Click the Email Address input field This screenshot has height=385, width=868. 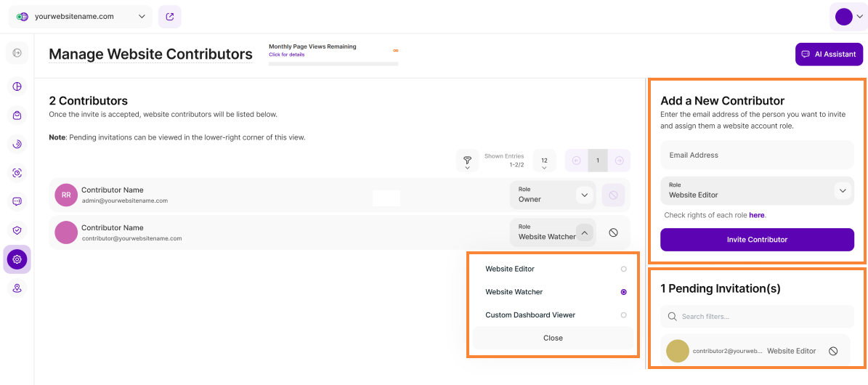tap(756, 155)
